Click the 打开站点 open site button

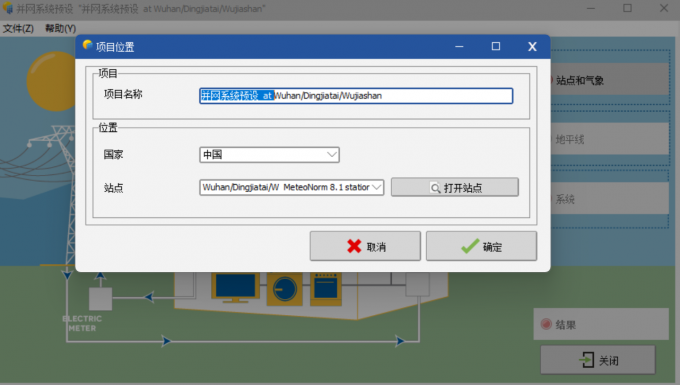pyautogui.click(x=455, y=187)
